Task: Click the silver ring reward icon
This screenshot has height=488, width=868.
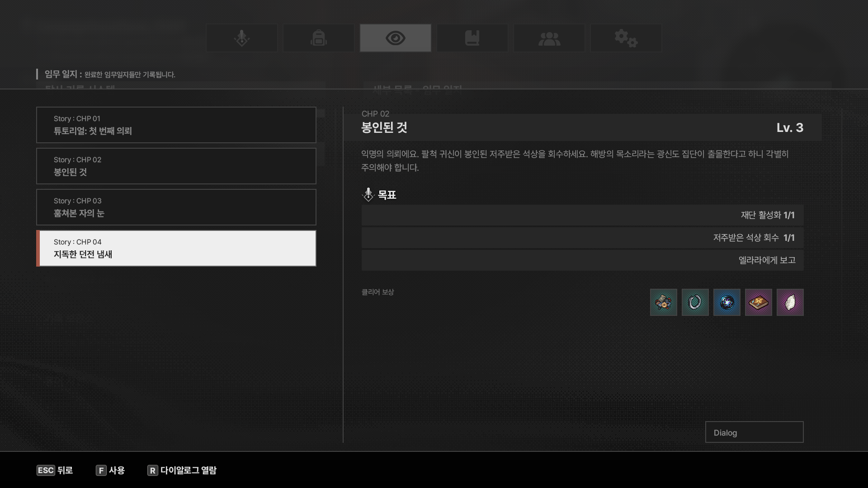Action: point(695,302)
